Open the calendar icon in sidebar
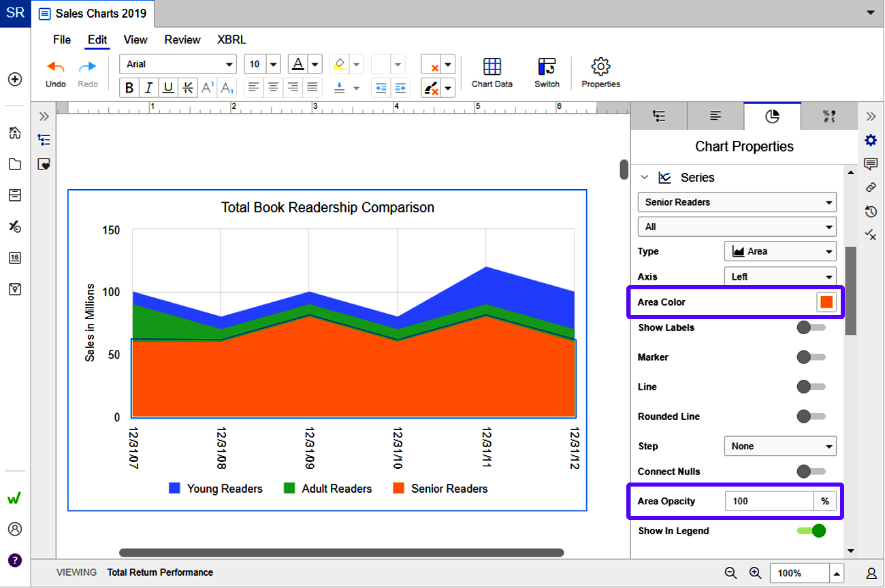 point(15,258)
